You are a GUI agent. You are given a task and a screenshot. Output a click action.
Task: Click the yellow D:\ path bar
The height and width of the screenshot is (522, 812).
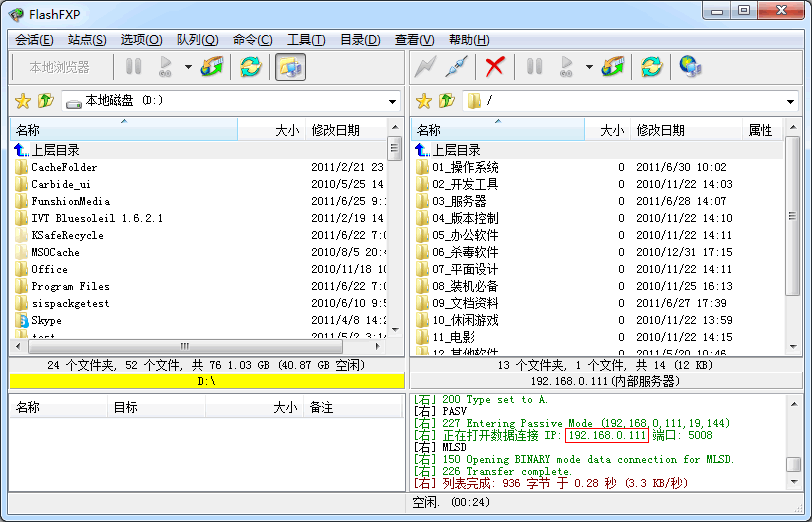[207, 382]
